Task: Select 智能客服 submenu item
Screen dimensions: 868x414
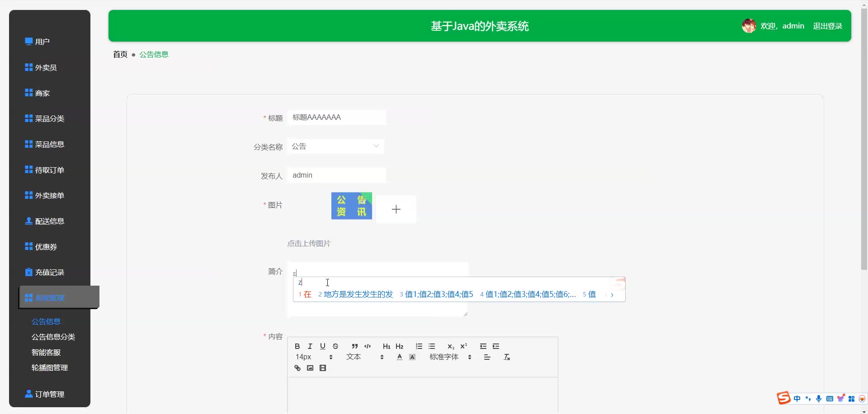Action: click(x=46, y=352)
